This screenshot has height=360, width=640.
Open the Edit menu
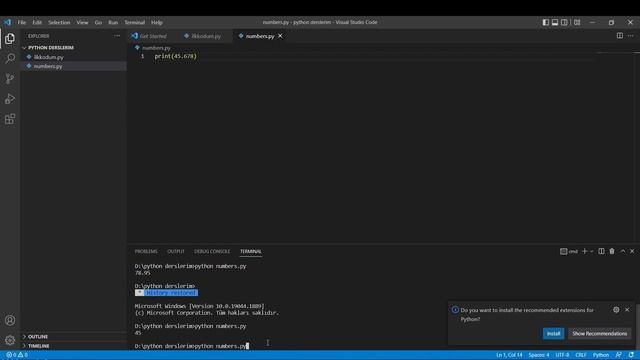coord(37,22)
